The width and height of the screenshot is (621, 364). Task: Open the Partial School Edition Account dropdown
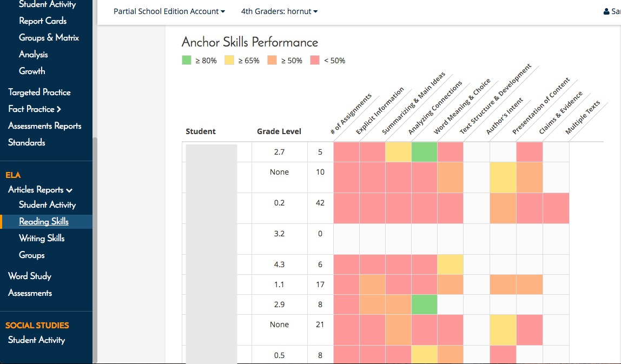point(169,11)
